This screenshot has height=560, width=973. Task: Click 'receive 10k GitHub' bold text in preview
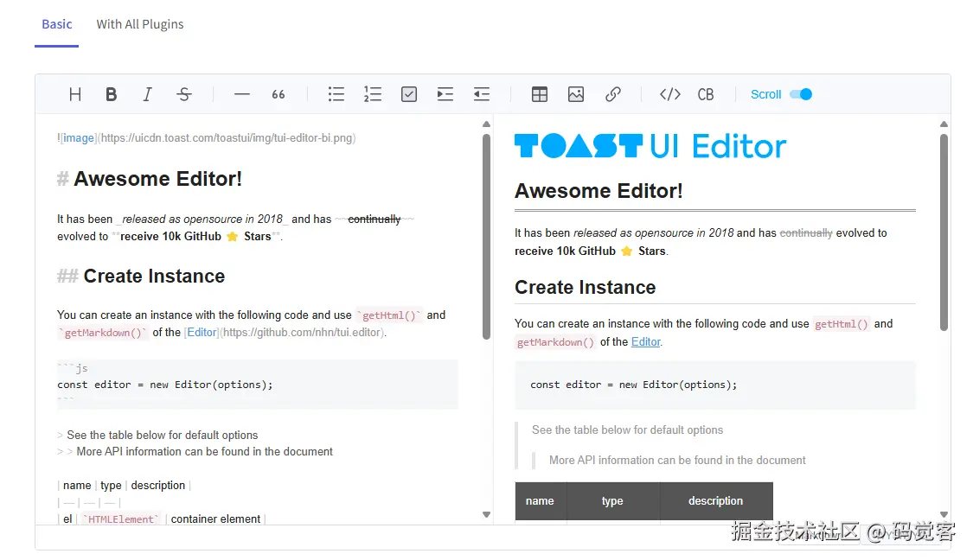(x=565, y=251)
